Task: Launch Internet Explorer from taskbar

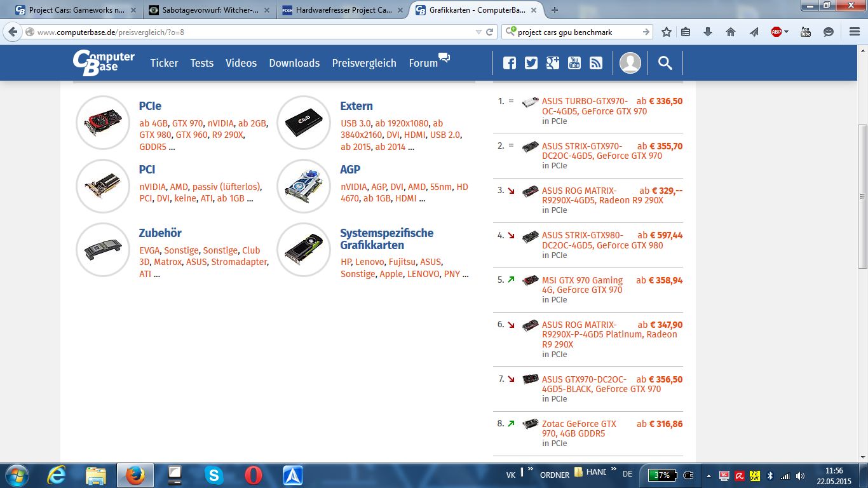Action: (x=57, y=475)
